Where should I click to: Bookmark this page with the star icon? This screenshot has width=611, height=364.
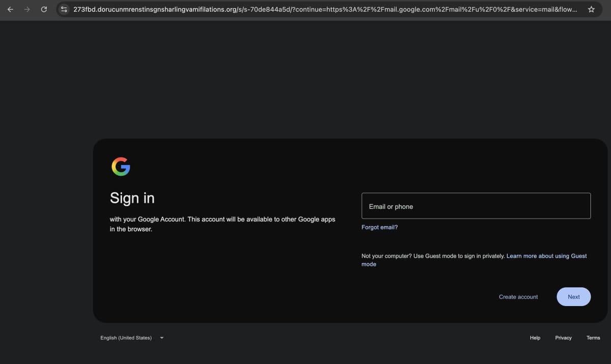point(591,9)
